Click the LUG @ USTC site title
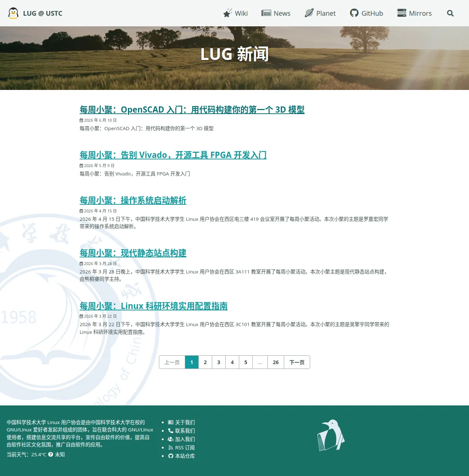 tap(43, 14)
